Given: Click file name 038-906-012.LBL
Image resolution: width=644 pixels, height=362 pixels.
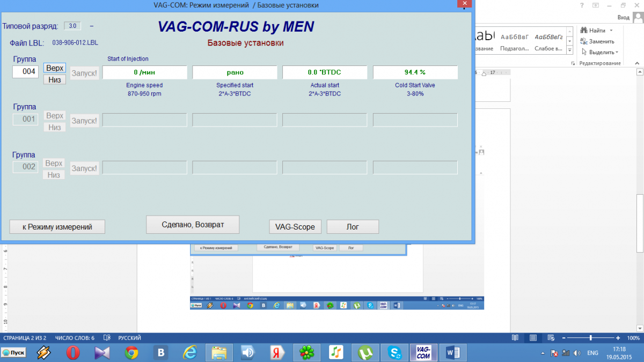Looking at the screenshot, I should tap(75, 42).
